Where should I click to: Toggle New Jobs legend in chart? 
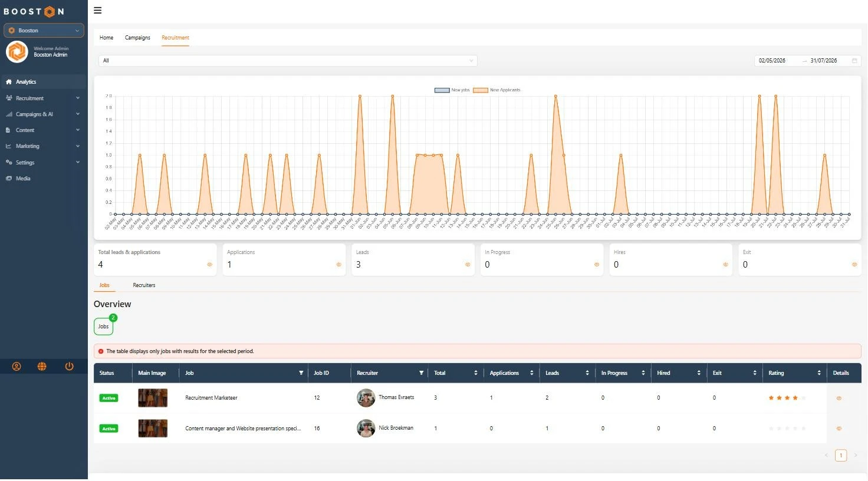pyautogui.click(x=452, y=90)
